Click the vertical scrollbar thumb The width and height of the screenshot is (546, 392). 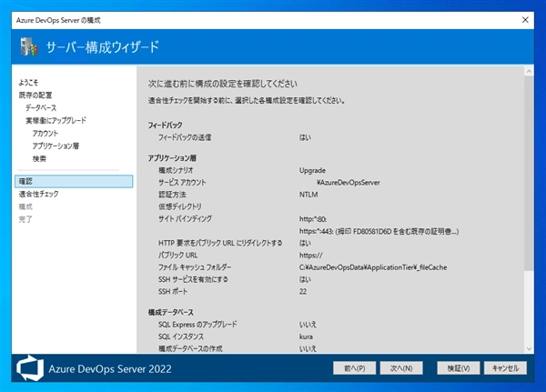coord(529,173)
